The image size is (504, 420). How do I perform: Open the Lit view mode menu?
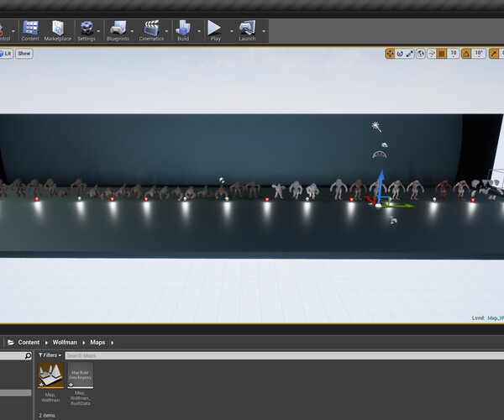(x=6, y=54)
